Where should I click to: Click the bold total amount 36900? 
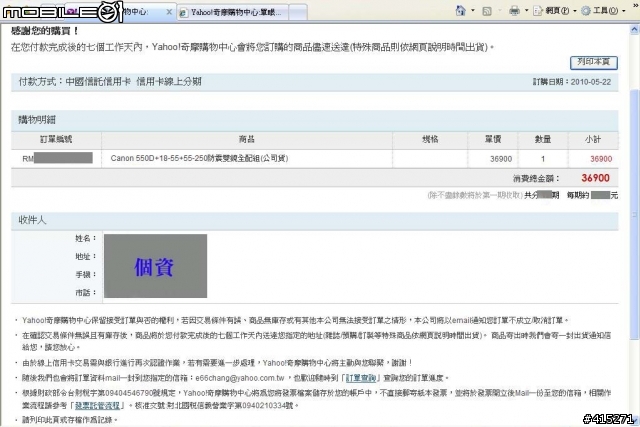[x=596, y=178]
